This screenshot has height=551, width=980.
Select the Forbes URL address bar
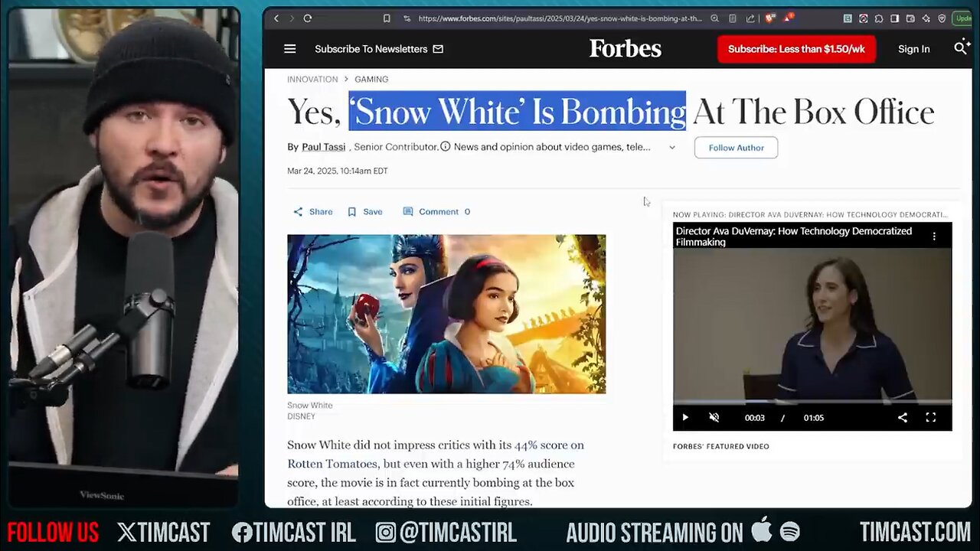[560, 18]
